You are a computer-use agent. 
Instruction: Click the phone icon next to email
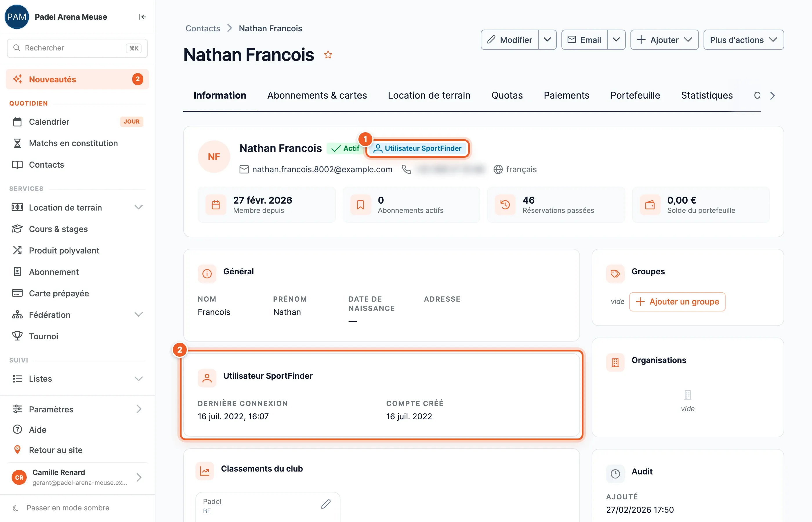coord(406,169)
